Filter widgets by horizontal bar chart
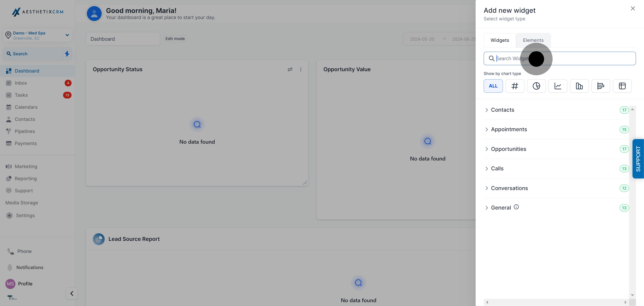 point(600,86)
